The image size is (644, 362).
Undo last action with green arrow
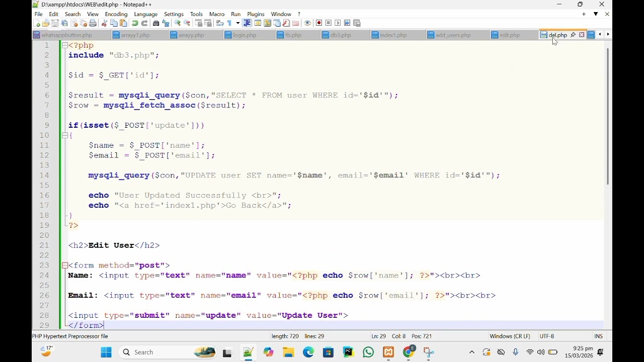[x=135, y=23]
